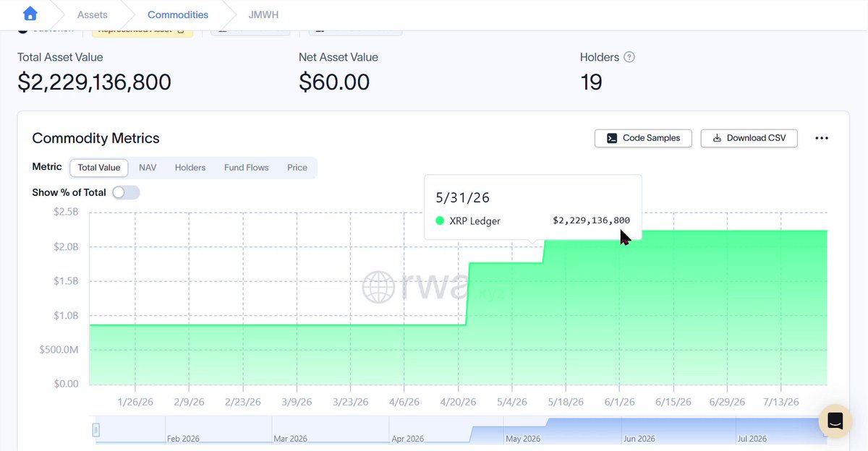Click the x-axis label 7/13/26
Image resolution: width=868 pixels, height=451 pixels.
coord(780,402)
